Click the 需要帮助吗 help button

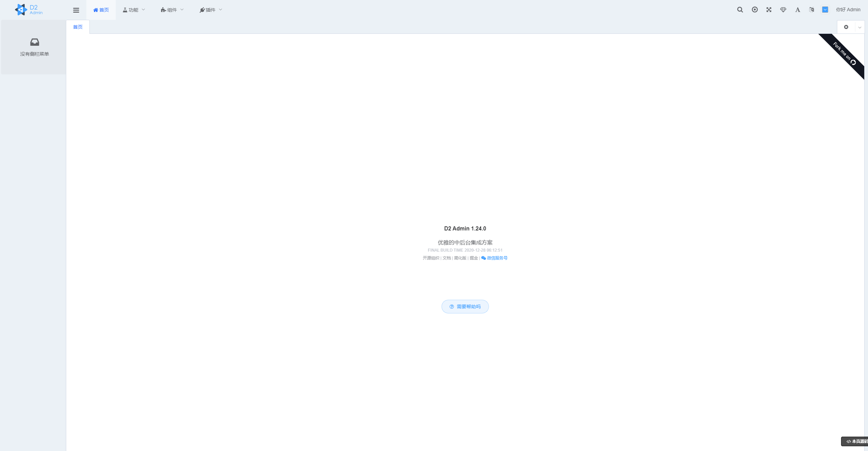(x=465, y=307)
